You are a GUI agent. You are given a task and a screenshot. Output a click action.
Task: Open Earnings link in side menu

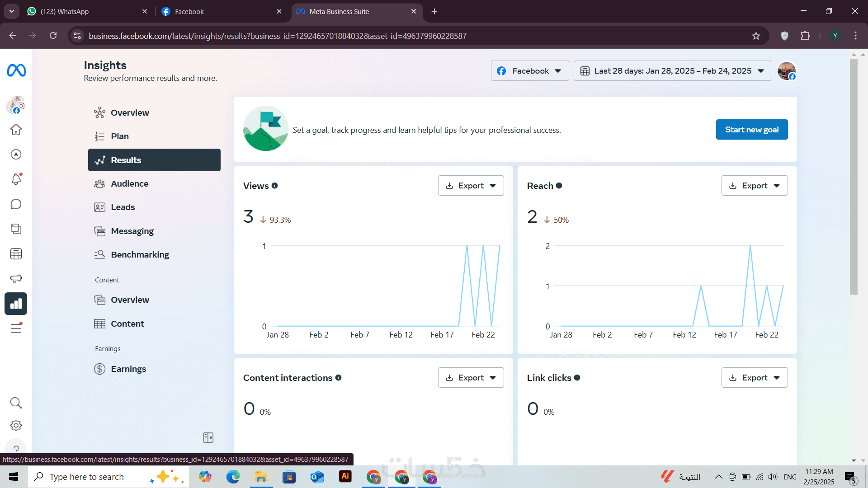pyautogui.click(x=128, y=369)
